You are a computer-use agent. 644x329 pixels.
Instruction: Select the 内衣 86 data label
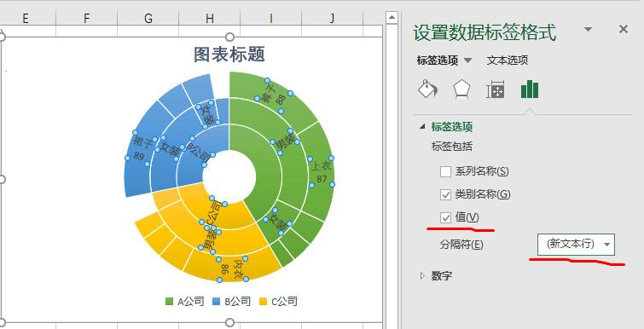[x=232, y=269]
